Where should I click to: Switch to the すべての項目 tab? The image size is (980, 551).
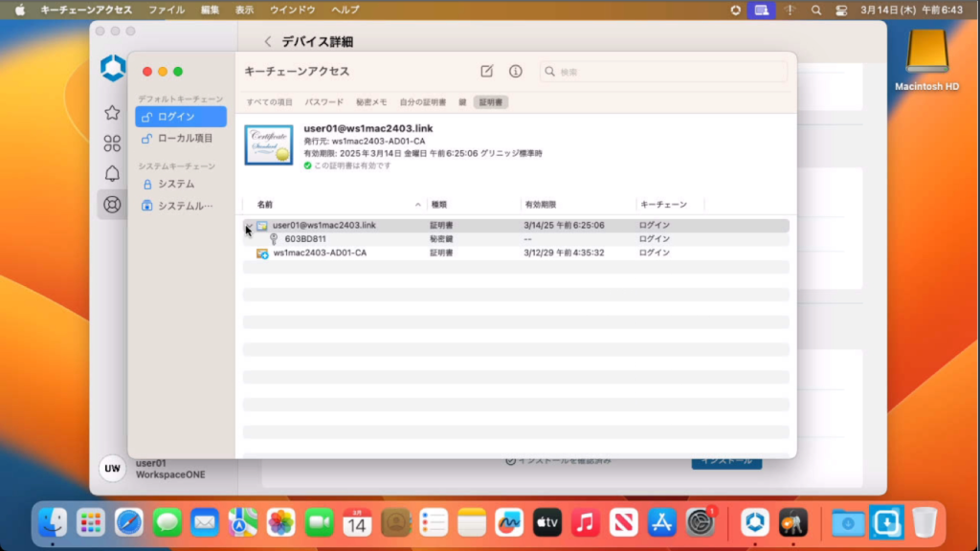click(x=270, y=101)
